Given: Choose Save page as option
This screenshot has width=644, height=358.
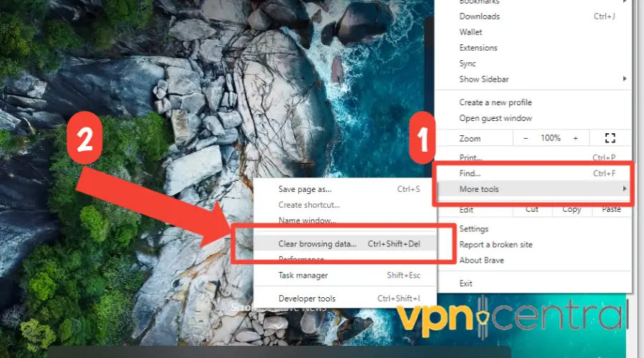Looking at the screenshot, I should pyautogui.click(x=305, y=190).
